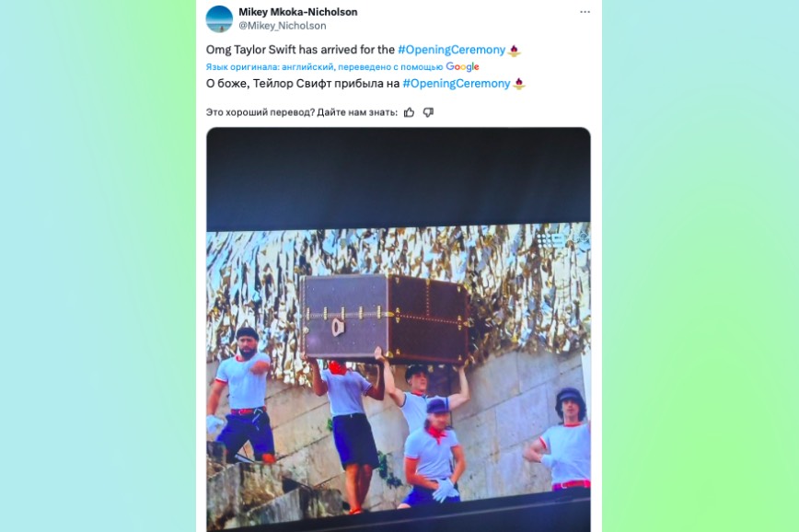Open the @Mikey_Nicholson handle link
The width and height of the screenshot is (799, 532).
pyautogui.click(x=283, y=26)
